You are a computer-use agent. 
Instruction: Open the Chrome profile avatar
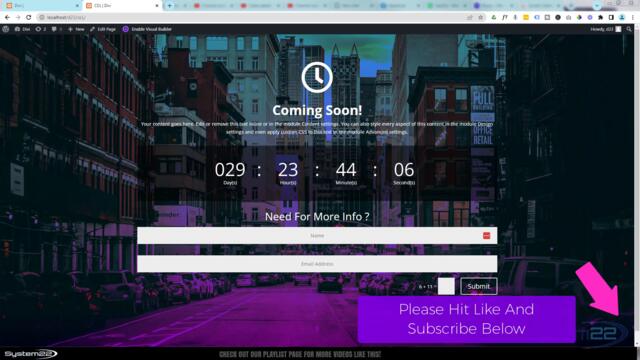pos(622,18)
